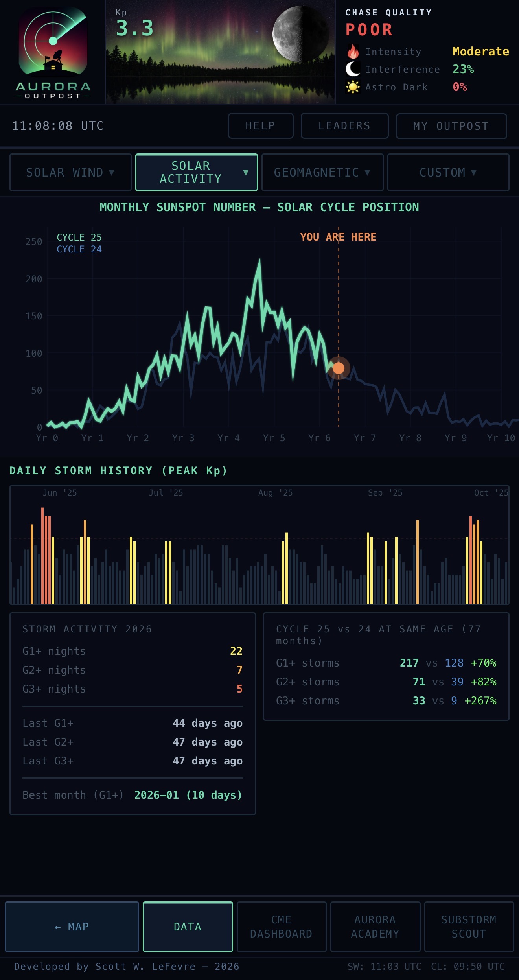
Task: Click the G1+ nights value 22
Action: 236,651
